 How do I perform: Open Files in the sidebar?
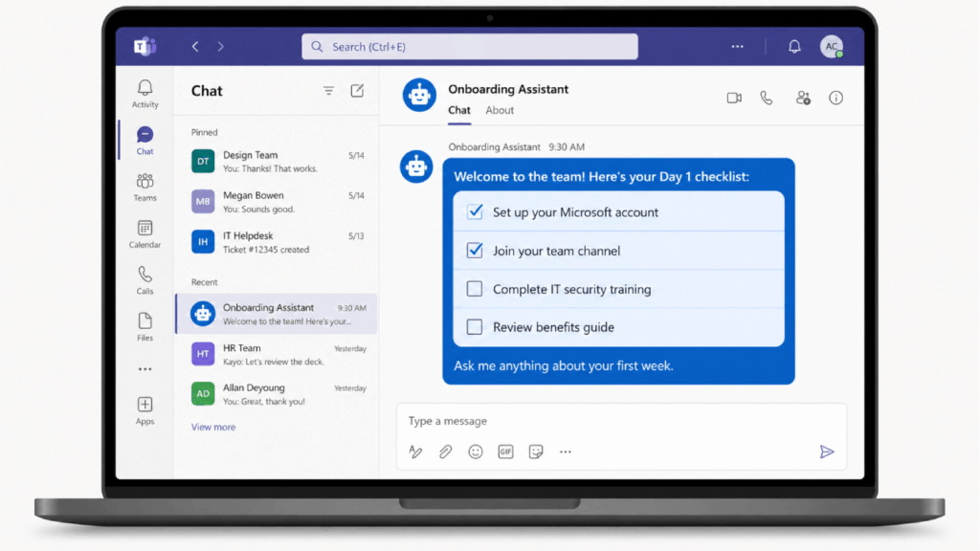145,327
